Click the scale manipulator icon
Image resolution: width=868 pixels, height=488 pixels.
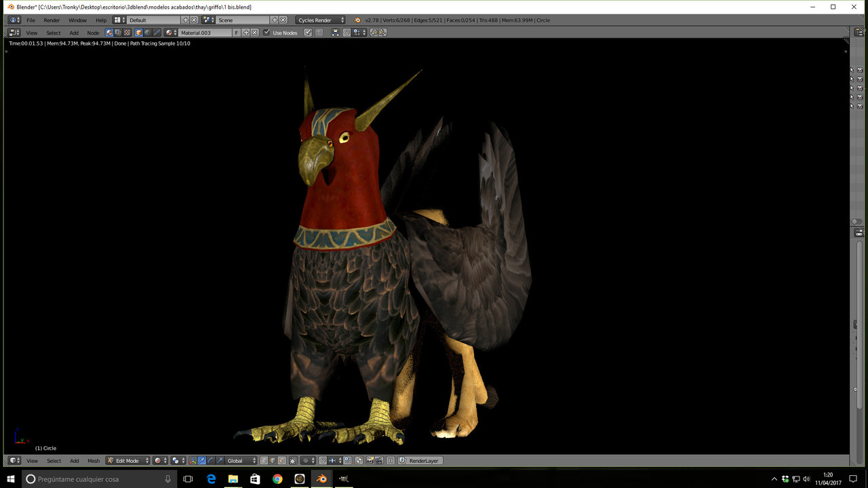click(x=219, y=460)
